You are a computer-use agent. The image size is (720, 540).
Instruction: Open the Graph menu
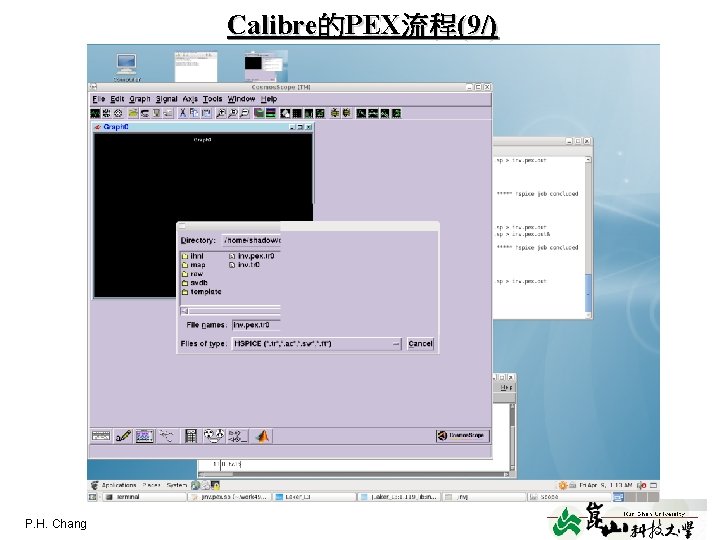(x=140, y=99)
